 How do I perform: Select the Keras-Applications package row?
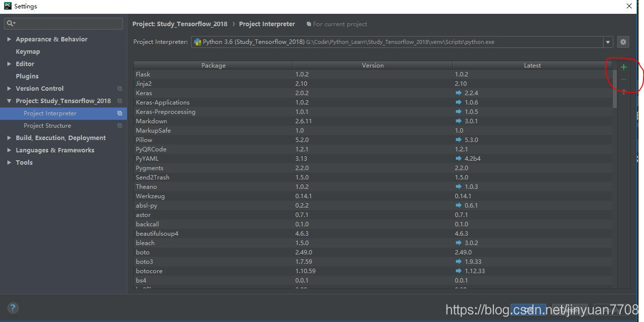pyautogui.click(x=373, y=103)
